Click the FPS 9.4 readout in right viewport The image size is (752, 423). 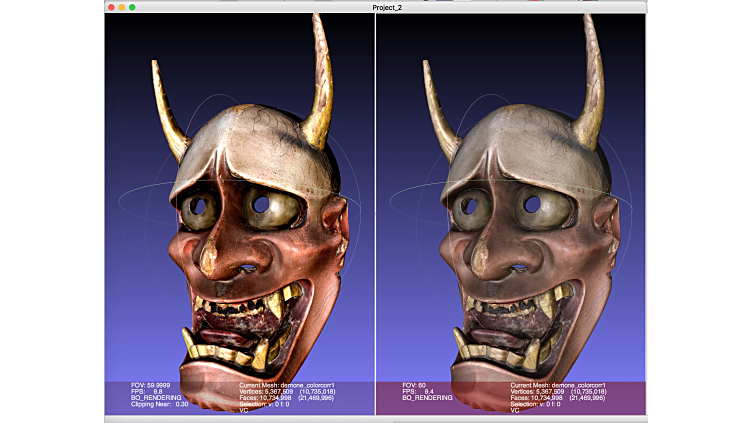(418, 391)
